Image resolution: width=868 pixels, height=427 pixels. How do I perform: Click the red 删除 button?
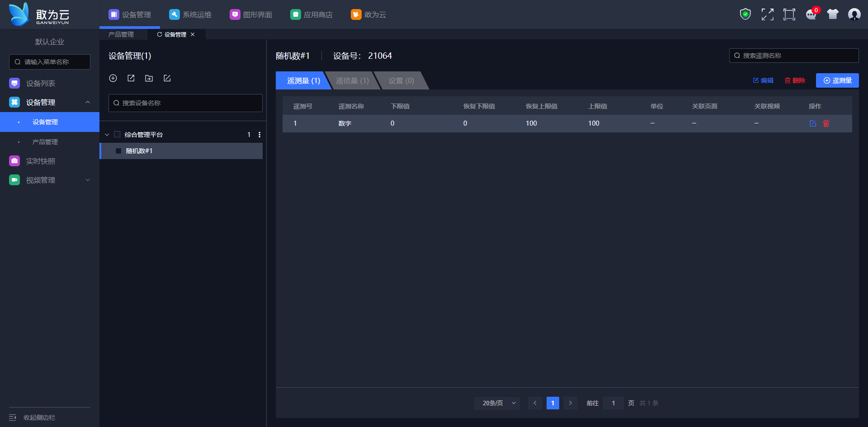coord(795,80)
